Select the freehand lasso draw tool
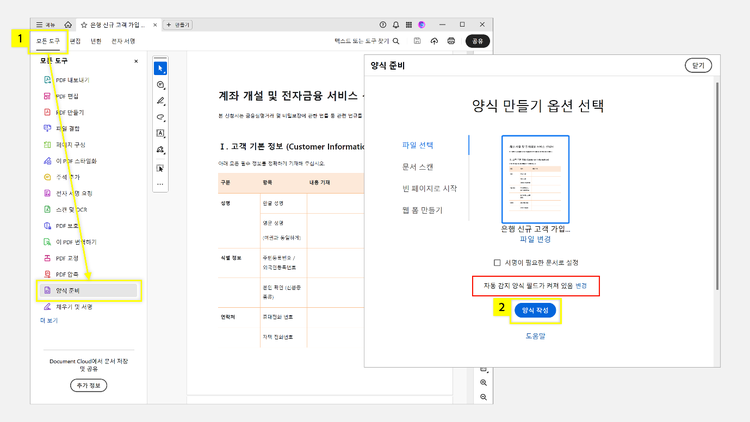The width and height of the screenshot is (750, 422). click(161, 117)
